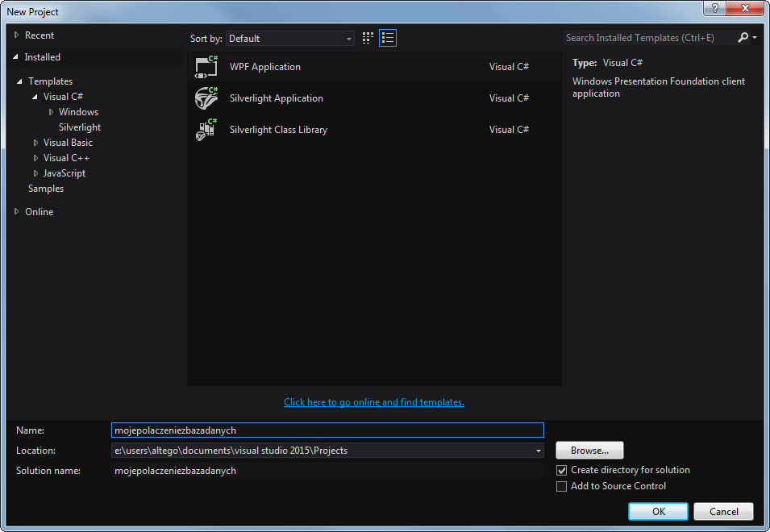This screenshot has height=532, width=770.
Task: Select Samples in the tree
Action: pyautogui.click(x=46, y=189)
